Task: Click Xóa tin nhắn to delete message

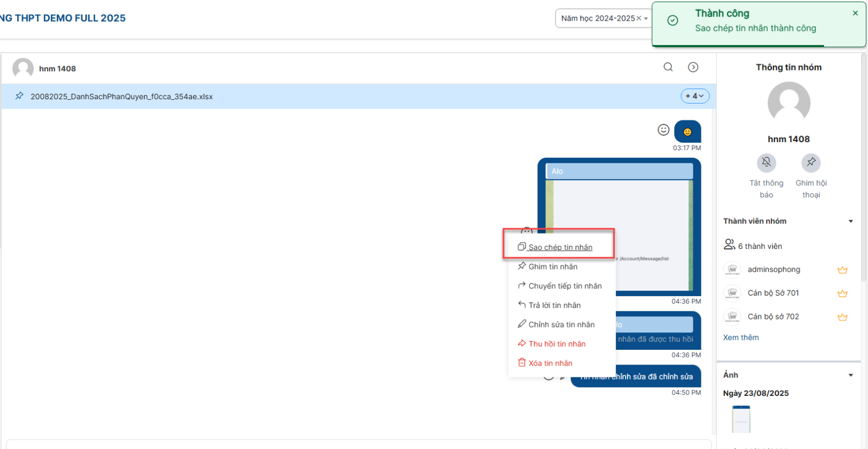Action: pyautogui.click(x=550, y=363)
